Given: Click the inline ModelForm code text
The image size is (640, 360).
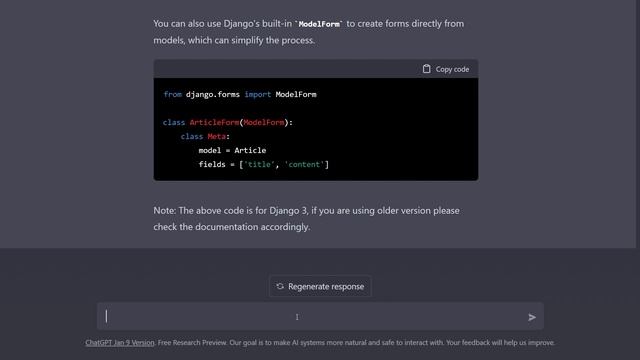Looking at the screenshot, I should pos(319,24).
